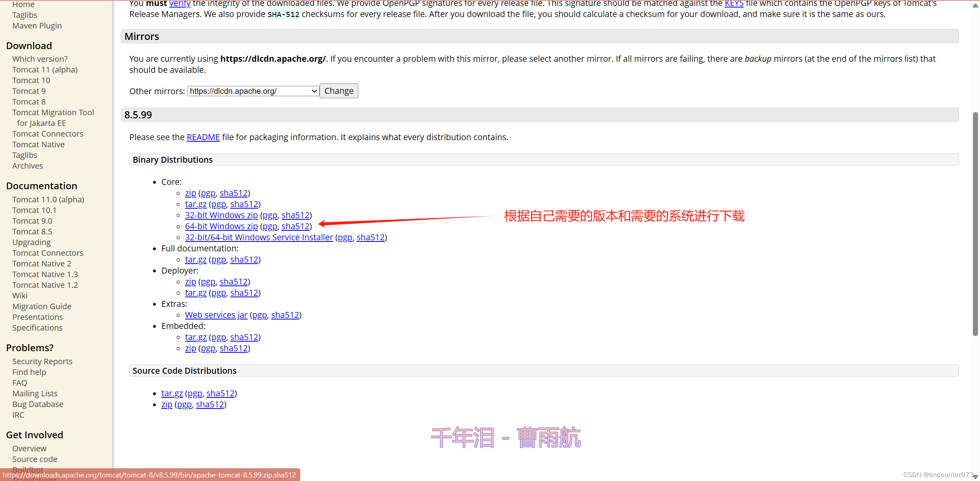Image resolution: width=980 pixels, height=481 pixels.
Task: Open Tomcat Native under Download
Action: point(38,144)
